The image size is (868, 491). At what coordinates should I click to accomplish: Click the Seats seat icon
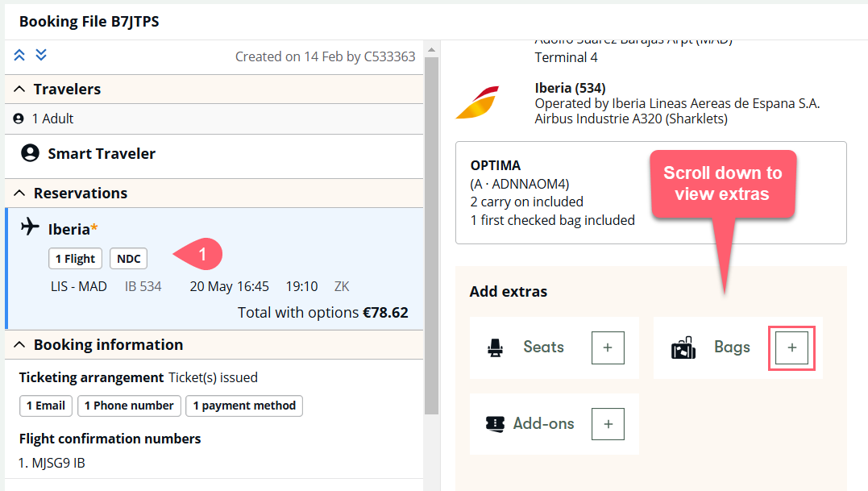(496, 347)
